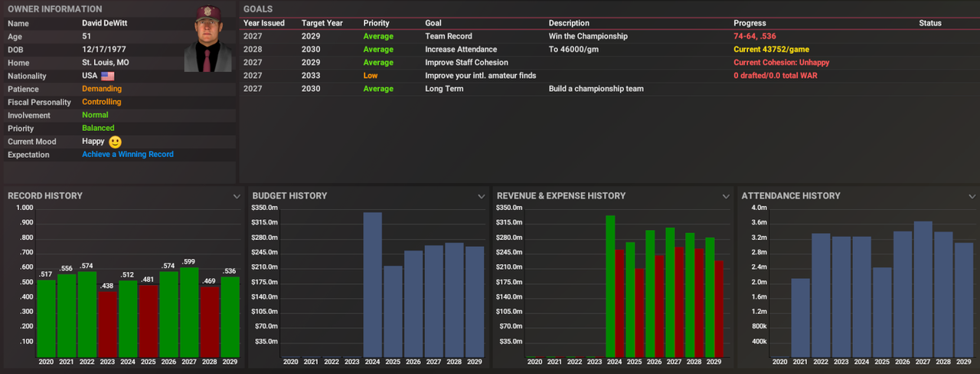Image resolution: width=980 pixels, height=374 pixels.
Task: Select the Improve Staff Cohesion goal
Action: (x=608, y=63)
